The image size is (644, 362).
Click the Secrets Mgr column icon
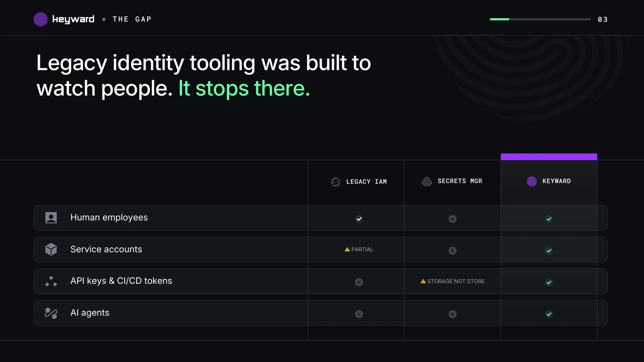point(427,181)
